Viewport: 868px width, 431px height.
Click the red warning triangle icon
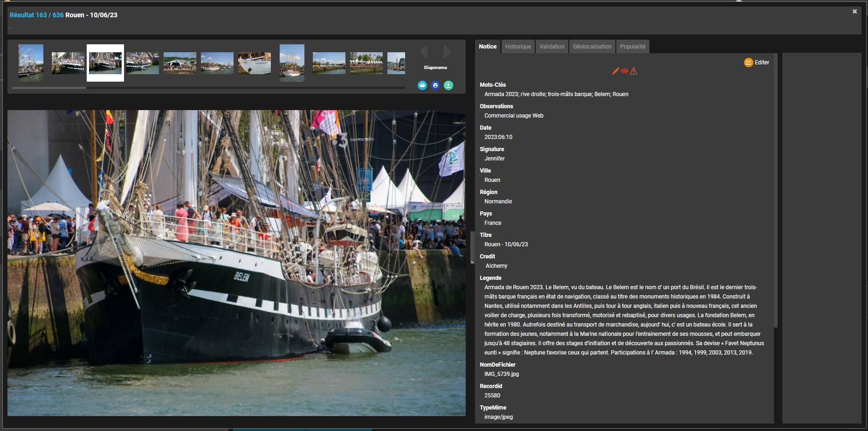(634, 71)
